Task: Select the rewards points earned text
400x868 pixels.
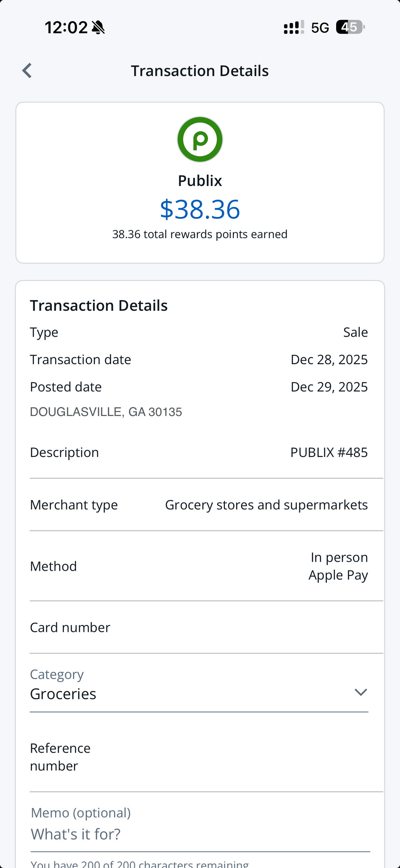Action: coord(200,234)
